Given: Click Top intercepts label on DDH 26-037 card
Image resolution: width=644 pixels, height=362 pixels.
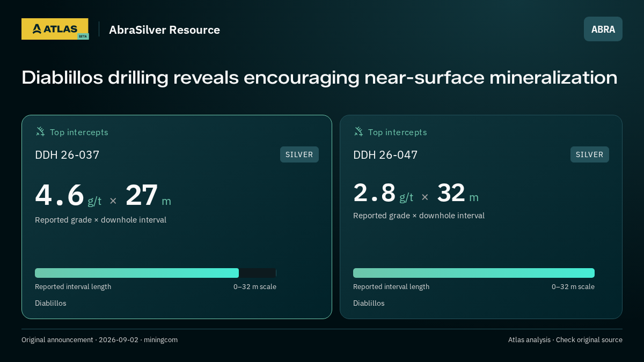Looking at the screenshot, I should 79,132.
